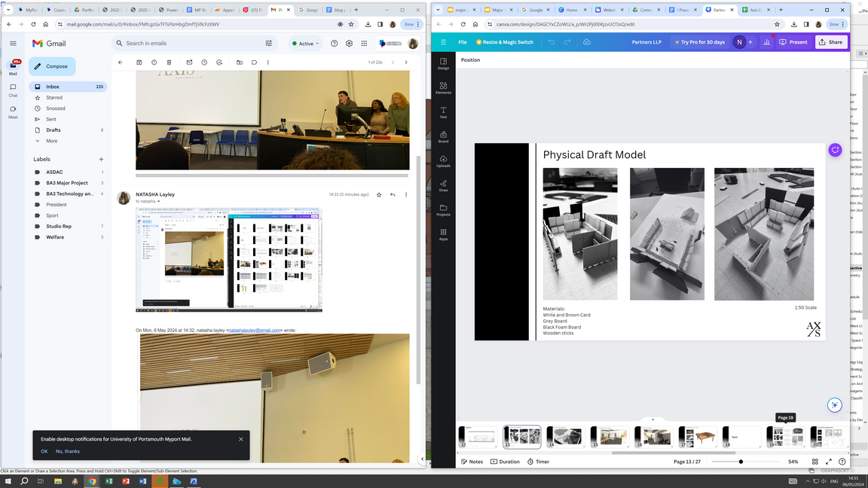Open Gmail settings gear
This screenshot has height=488, width=868.
[349, 44]
